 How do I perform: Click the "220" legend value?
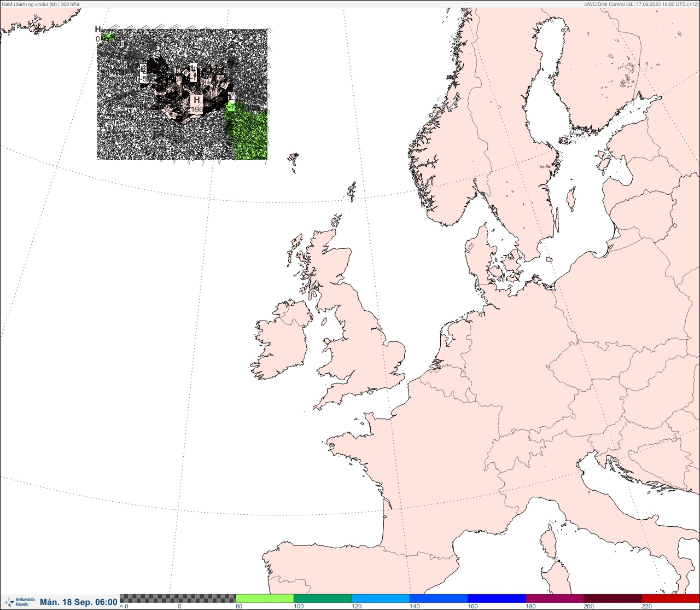(646, 606)
